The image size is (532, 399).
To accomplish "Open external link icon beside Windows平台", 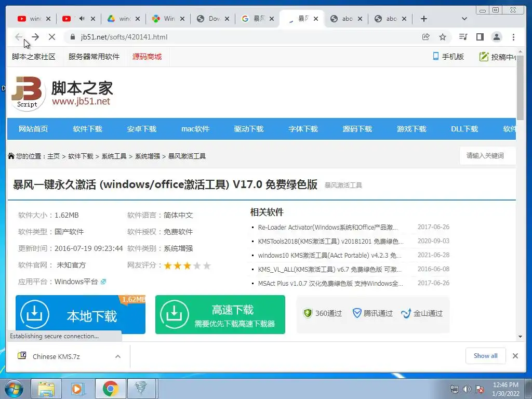I will pos(103,282).
